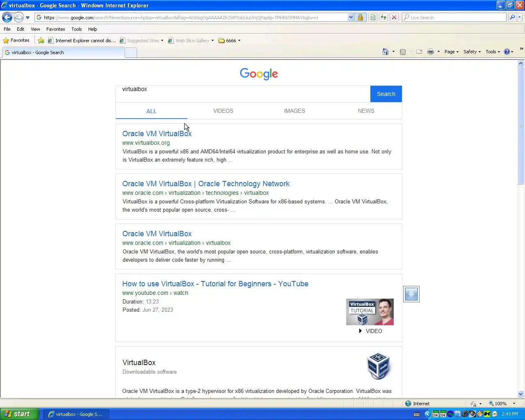Click the security padlock icon
The image size is (525, 420).
coord(360,17)
